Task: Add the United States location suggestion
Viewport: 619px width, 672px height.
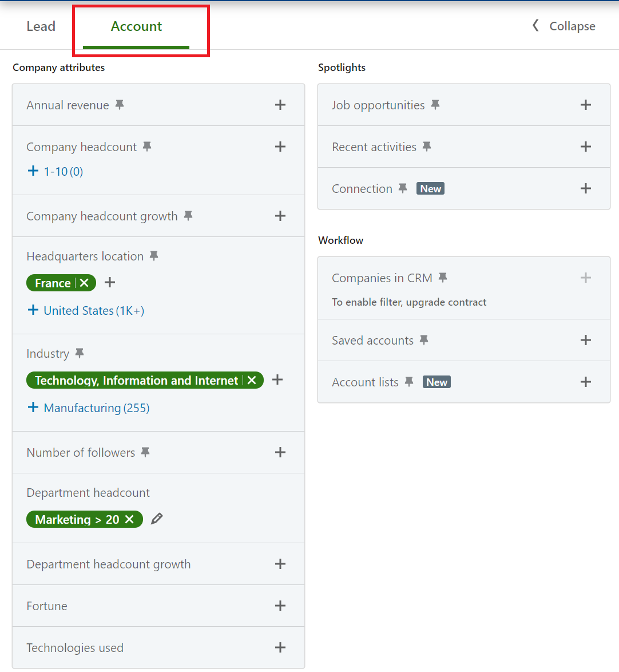Action: (86, 310)
